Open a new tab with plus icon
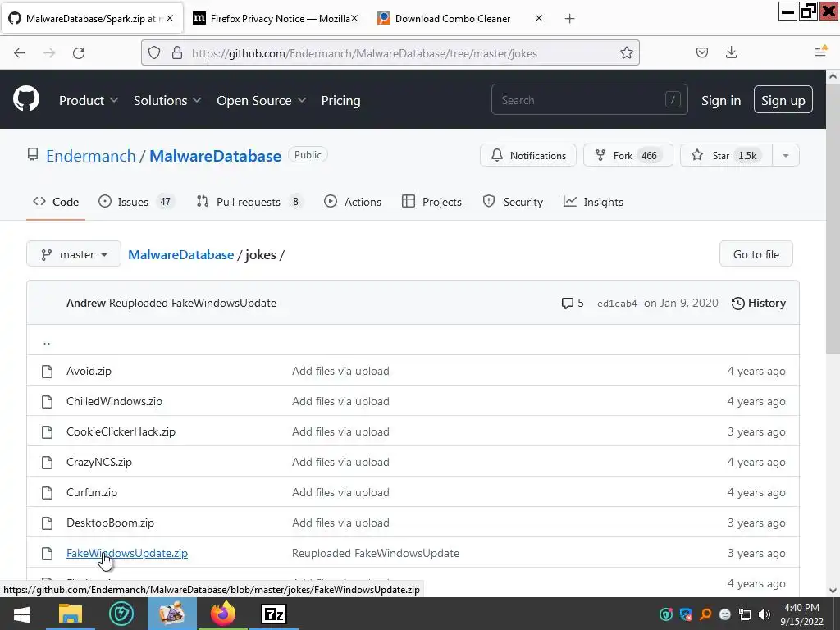 [x=569, y=19]
